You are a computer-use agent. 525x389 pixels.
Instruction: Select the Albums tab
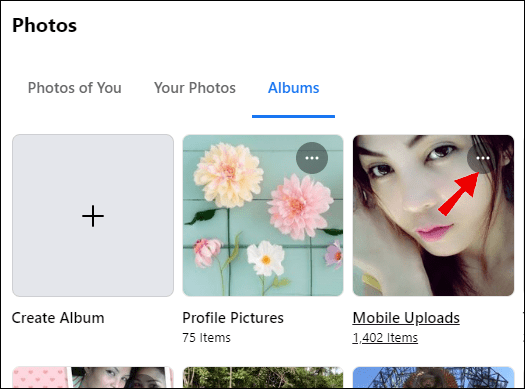(294, 88)
